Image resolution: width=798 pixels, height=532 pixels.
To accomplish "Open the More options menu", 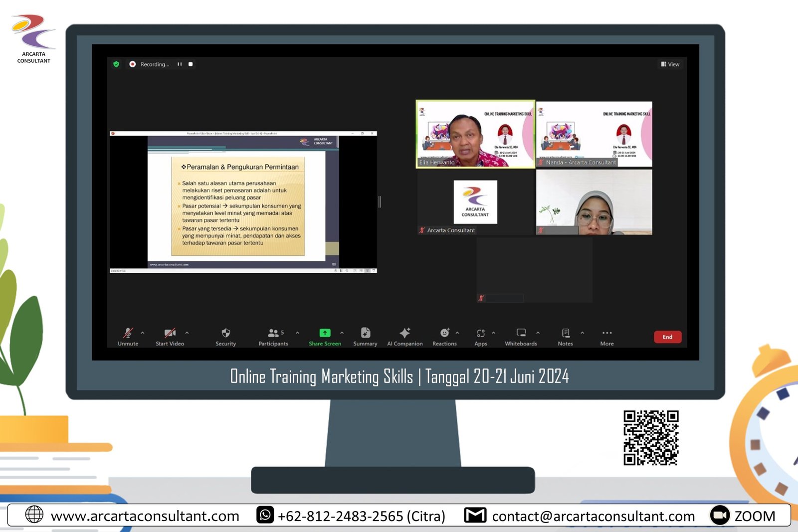I will click(606, 334).
